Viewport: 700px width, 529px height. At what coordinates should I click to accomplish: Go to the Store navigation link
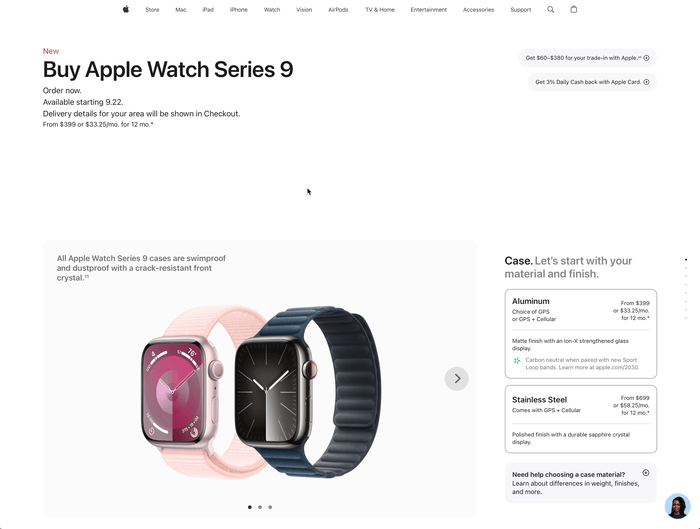tap(152, 9)
